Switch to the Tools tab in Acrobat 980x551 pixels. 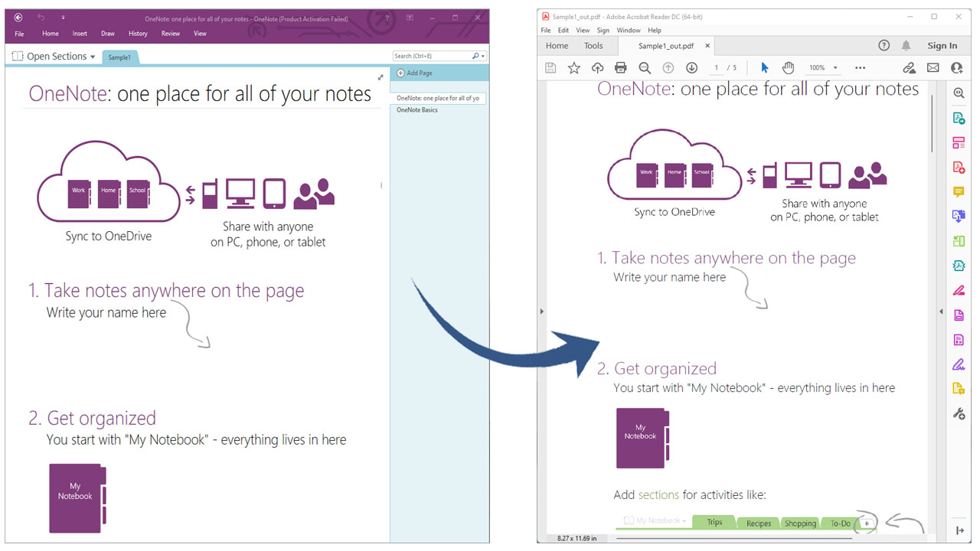[x=593, y=46]
